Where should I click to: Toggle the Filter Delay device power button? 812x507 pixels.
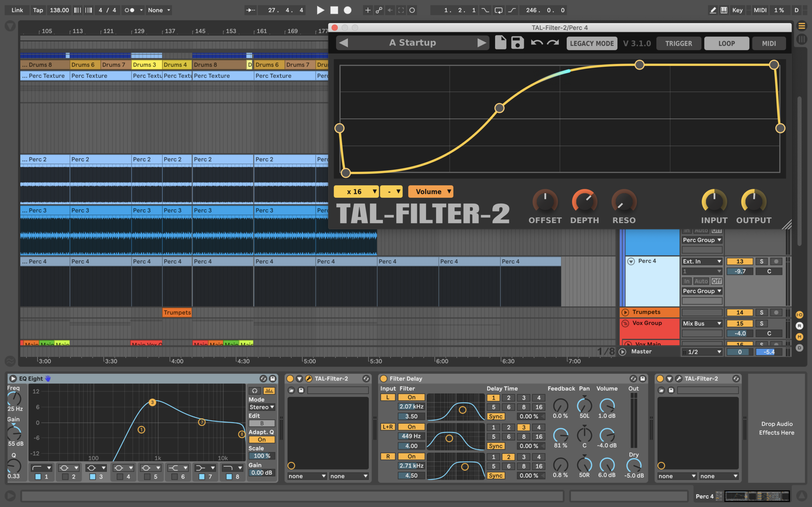click(x=383, y=379)
